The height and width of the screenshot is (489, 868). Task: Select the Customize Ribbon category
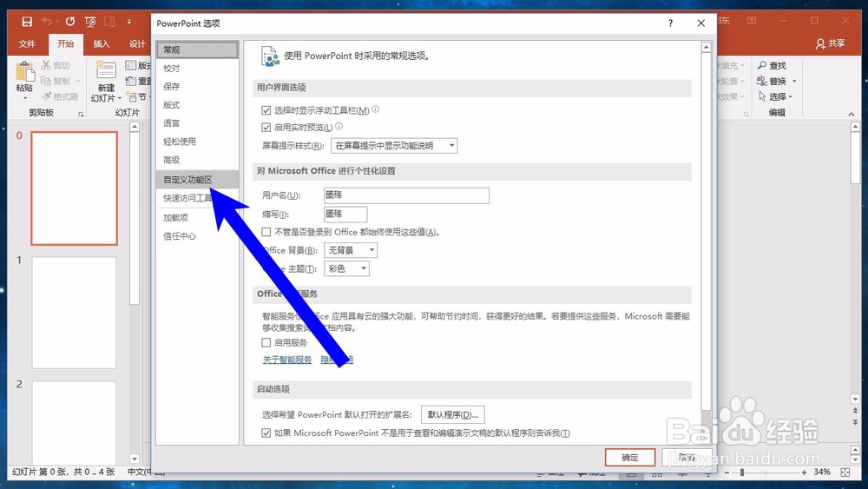[197, 180]
